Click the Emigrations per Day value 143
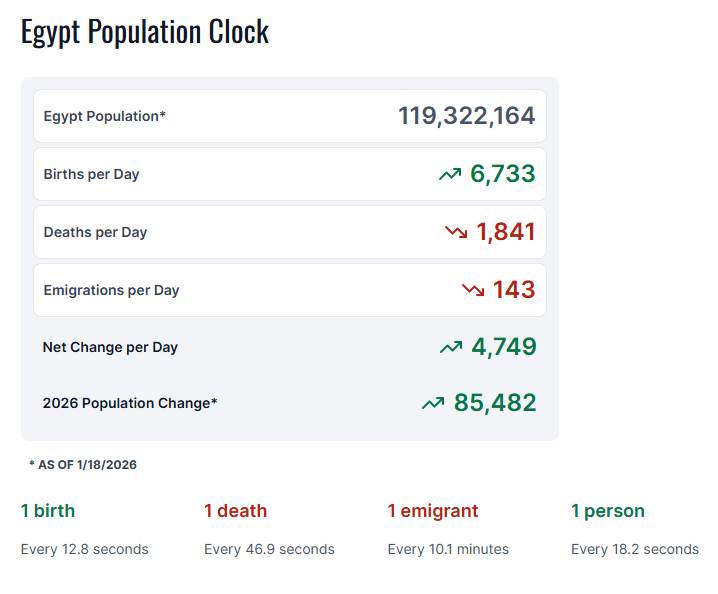The image size is (718, 594). [513, 290]
